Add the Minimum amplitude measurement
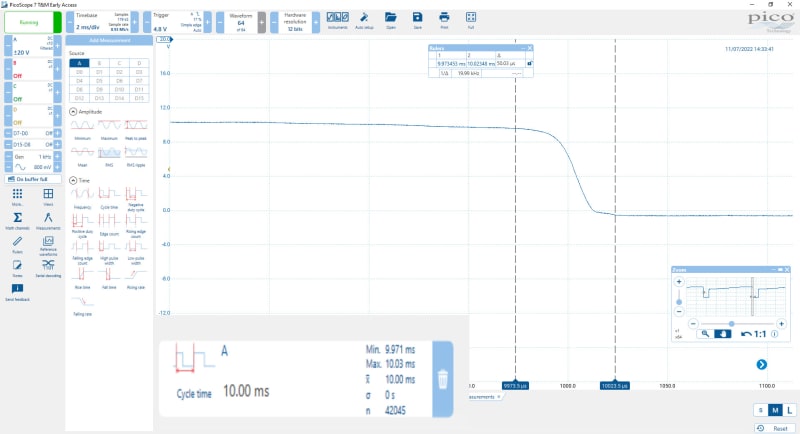Viewport: 800px width, 434px height. (x=82, y=130)
